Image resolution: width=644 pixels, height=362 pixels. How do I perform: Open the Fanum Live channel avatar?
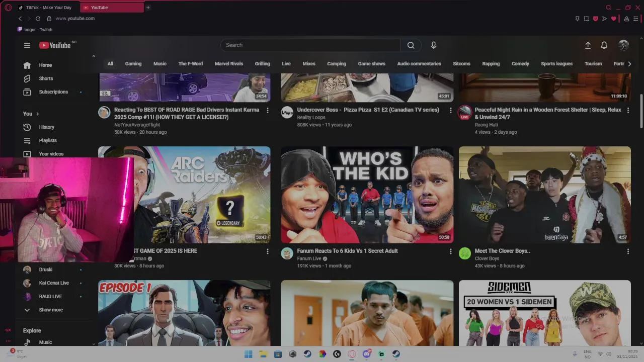287,253
